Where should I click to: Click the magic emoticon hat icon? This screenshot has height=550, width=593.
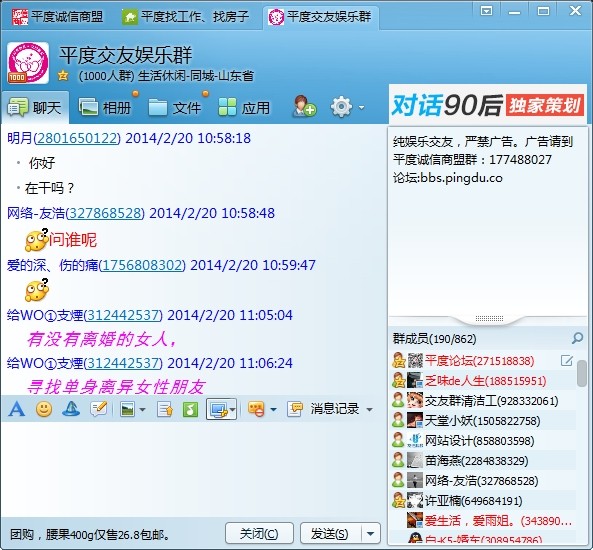tap(71, 409)
